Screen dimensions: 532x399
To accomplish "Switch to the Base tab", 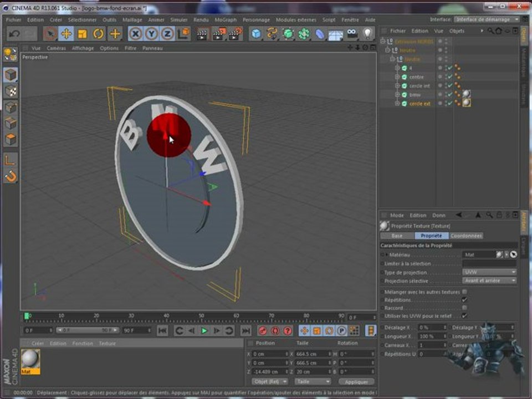I will [x=397, y=236].
